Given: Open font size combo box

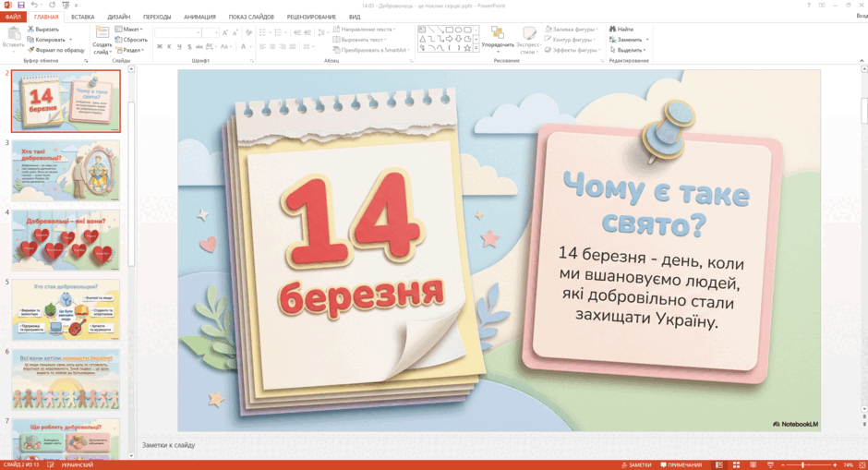Looking at the screenshot, I should click(211, 33).
